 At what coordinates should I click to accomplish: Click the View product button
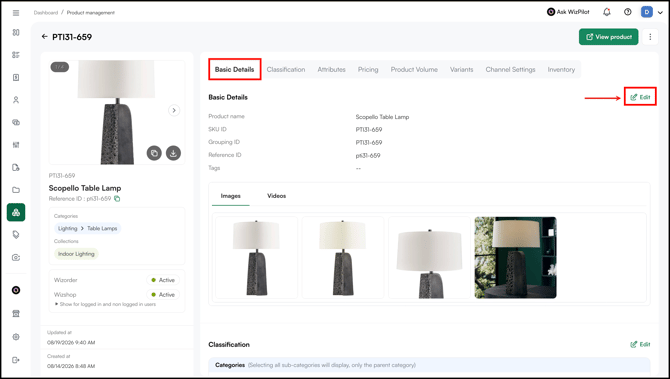608,37
